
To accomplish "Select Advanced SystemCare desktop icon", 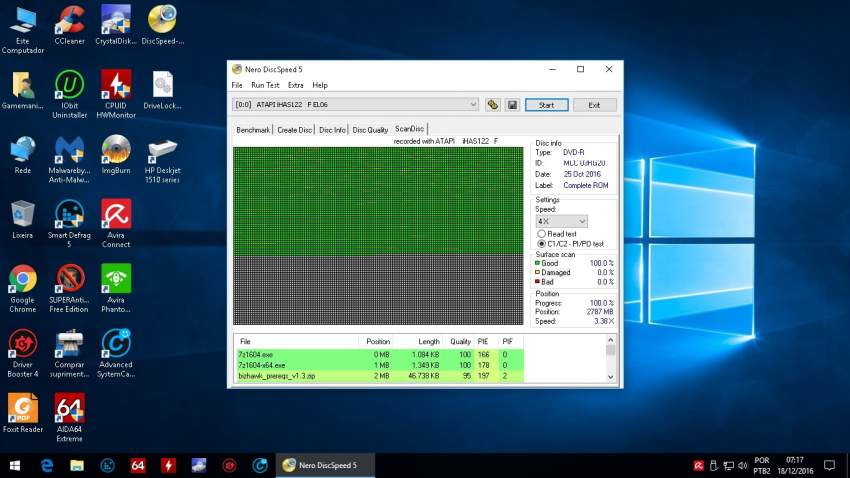I will point(115,353).
